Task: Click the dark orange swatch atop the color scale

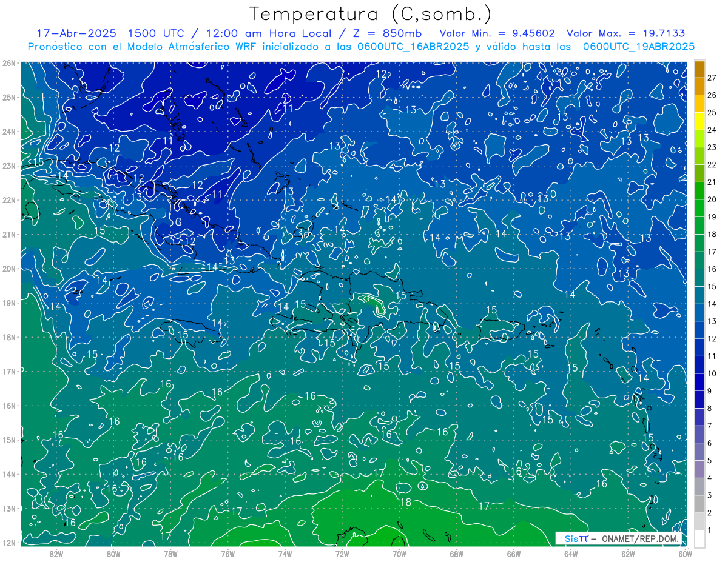Action: [x=699, y=69]
